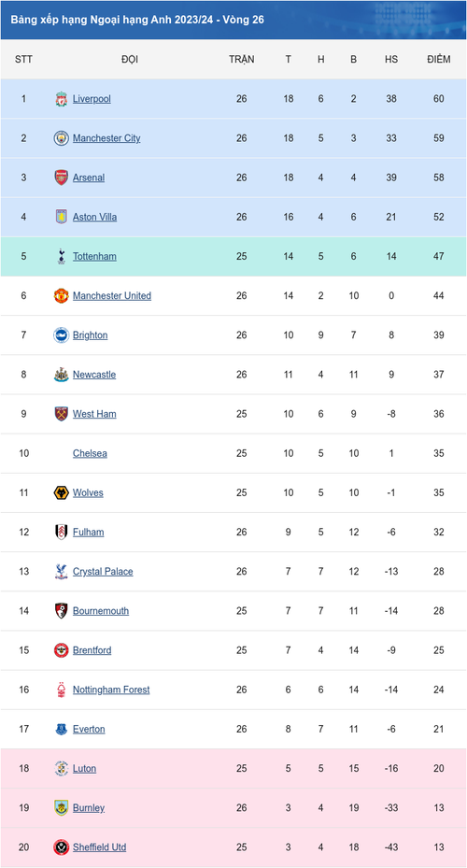The image size is (467, 868).
Task: Click the Newcastle crest icon
Action: click(x=62, y=375)
